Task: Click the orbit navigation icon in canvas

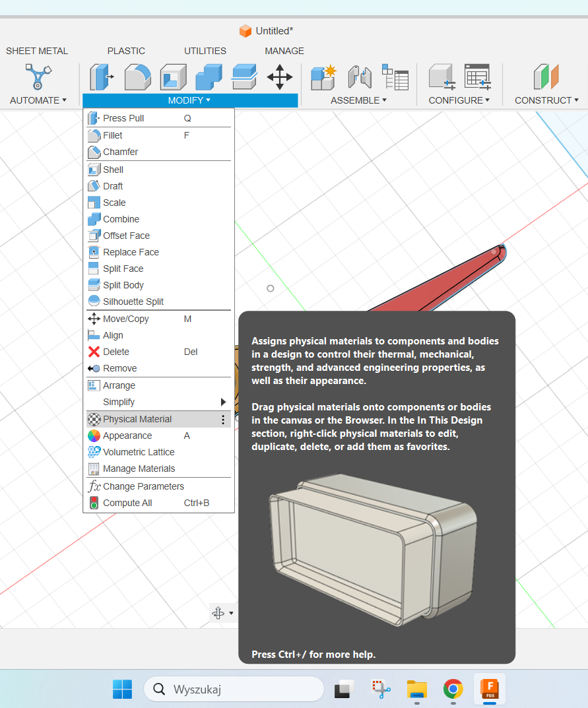Action: coord(218,613)
